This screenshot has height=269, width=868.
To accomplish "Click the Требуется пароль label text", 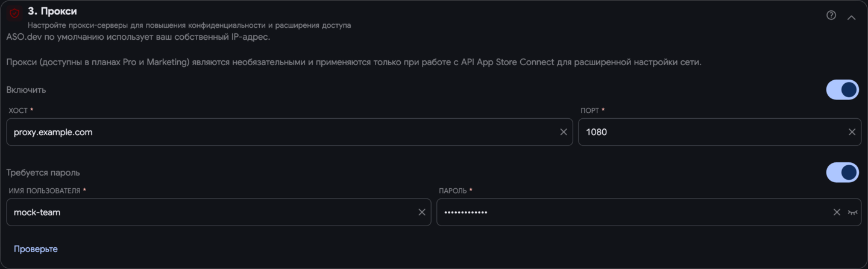I will pos(43,172).
